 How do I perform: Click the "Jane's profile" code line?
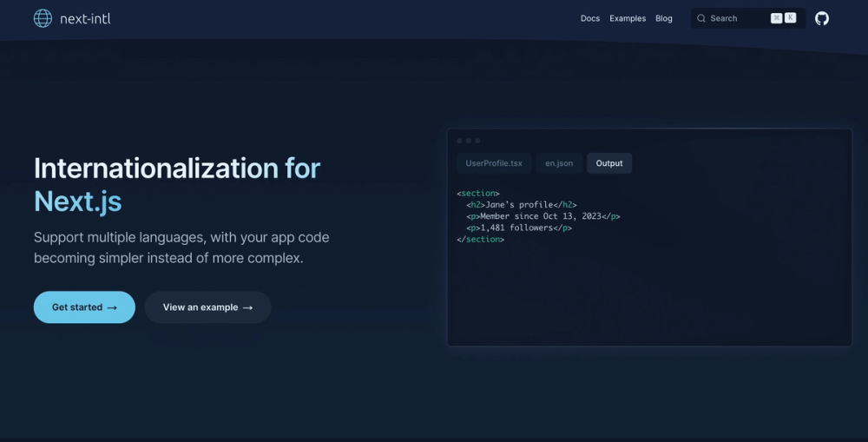pos(522,205)
